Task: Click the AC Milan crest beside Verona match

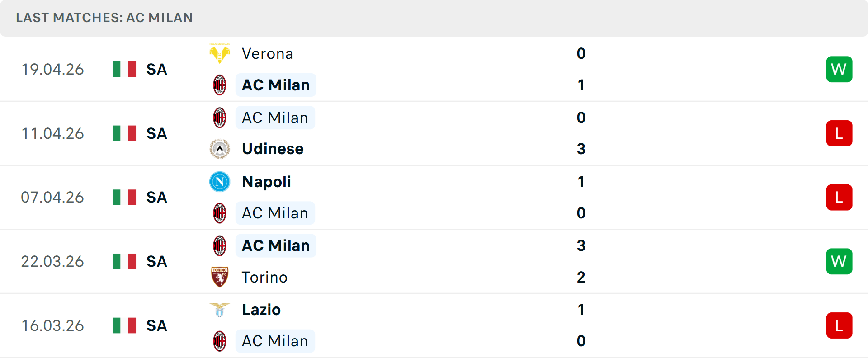Action: (x=220, y=85)
